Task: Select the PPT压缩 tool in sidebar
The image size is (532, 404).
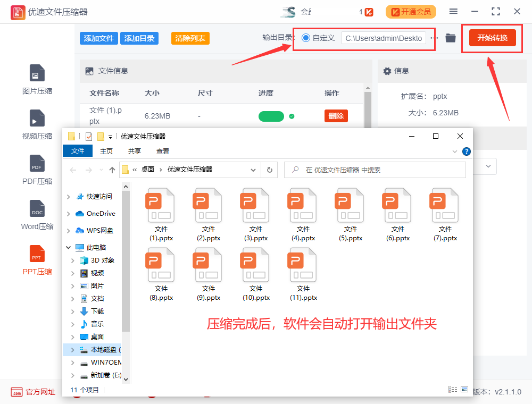Action: (37, 260)
